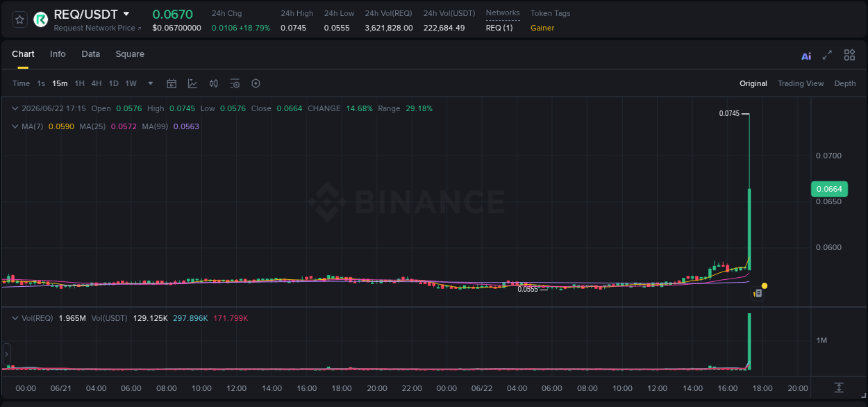This screenshot has height=407, width=868.
Task: Click the 24h Vol(REQ) value 3,621,828.00
Action: coord(389,28)
